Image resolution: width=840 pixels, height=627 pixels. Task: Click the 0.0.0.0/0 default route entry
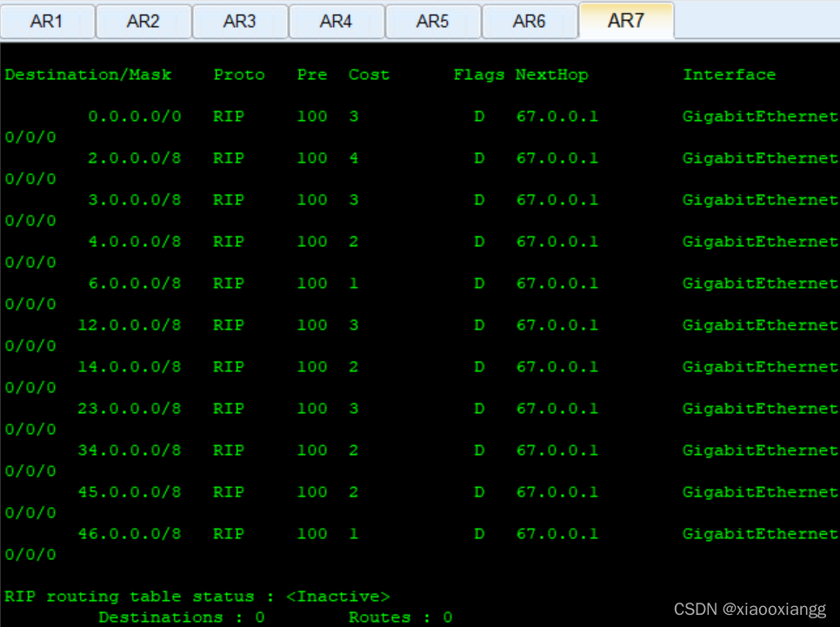click(x=135, y=117)
